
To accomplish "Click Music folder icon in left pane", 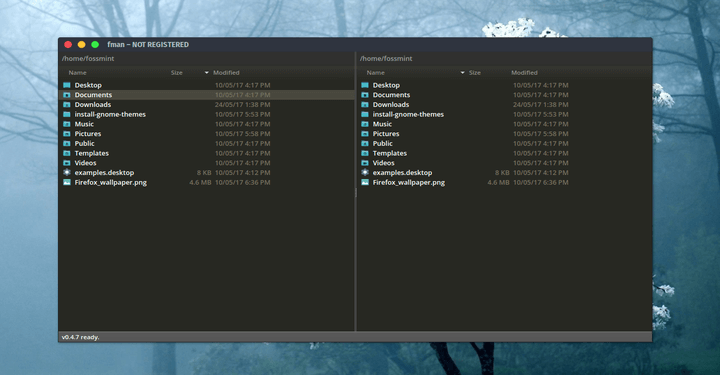I will [x=67, y=124].
